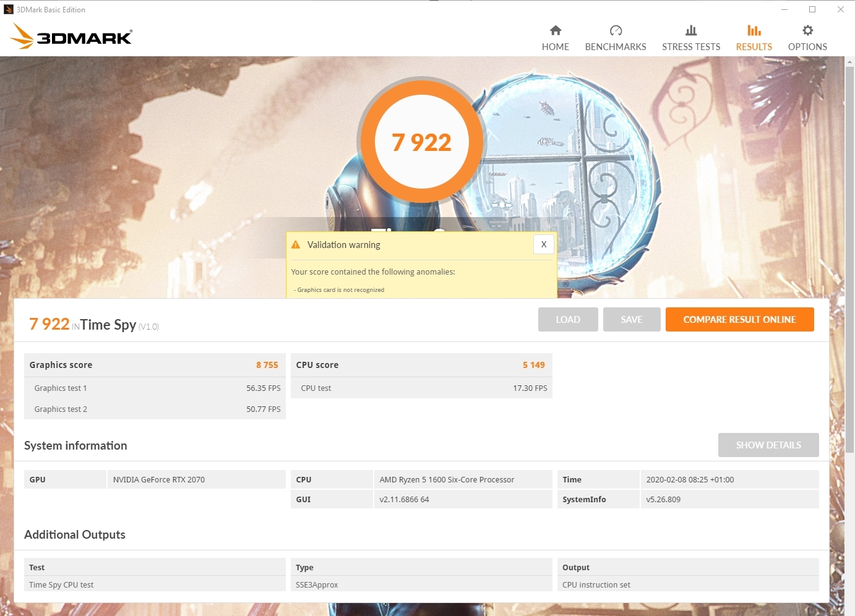The height and width of the screenshot is (616, 855).
Task: Click the Additional Outputs heading
Action: (75, 534)
